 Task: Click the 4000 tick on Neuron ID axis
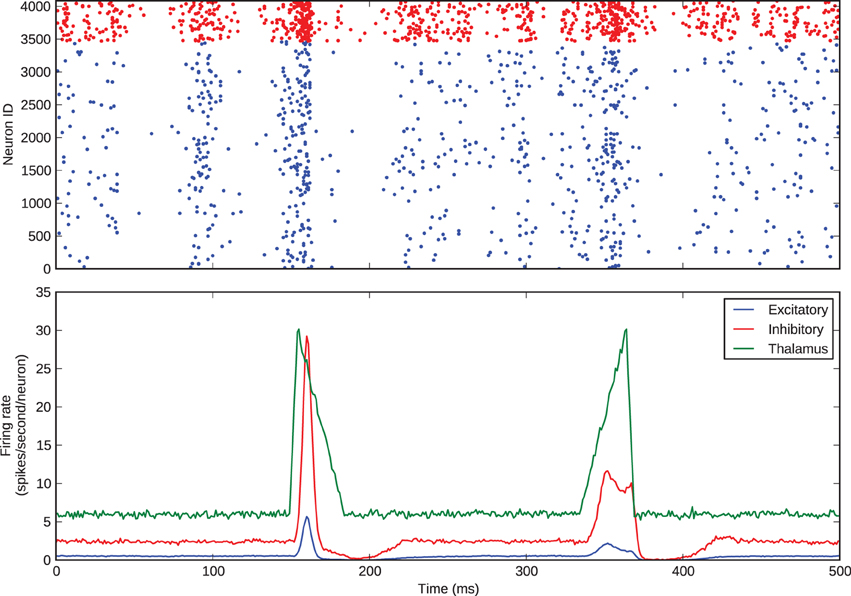point(37,7)
